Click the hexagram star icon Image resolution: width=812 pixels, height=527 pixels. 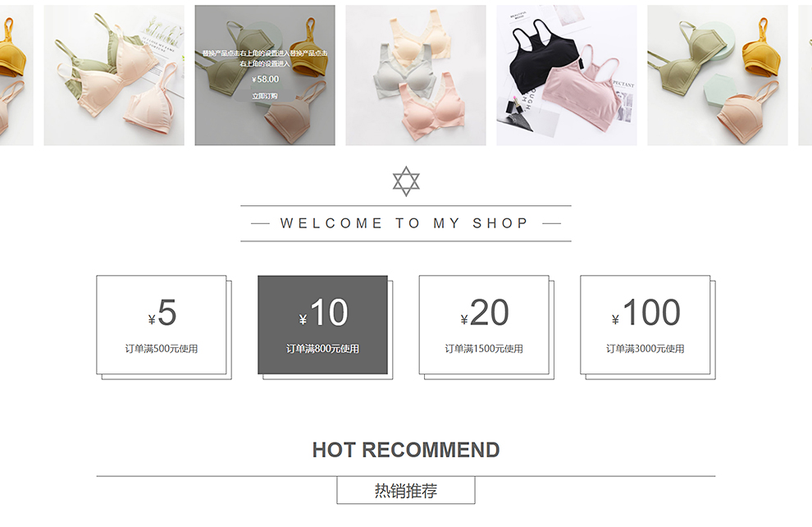tap(406, 181)
